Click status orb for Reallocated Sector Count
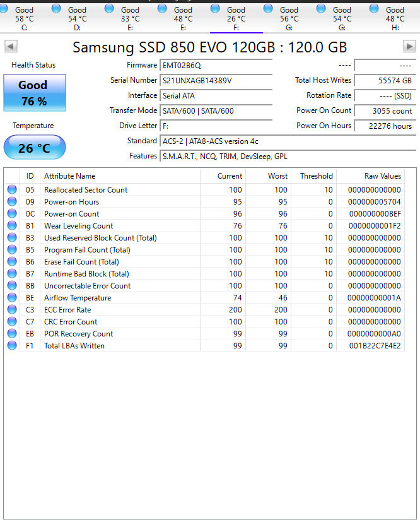The width and height of the screenshot is (420, 522). (12, 189)
